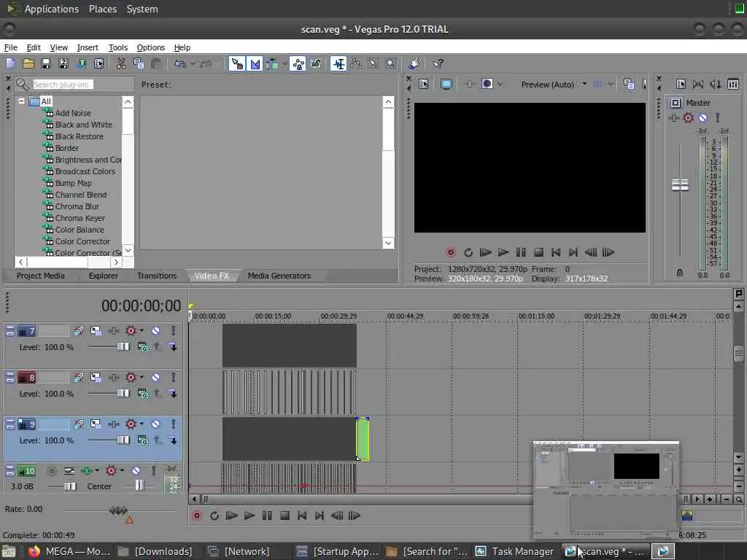
Task: Click the Cut scissors icon
Action: click(x=122, y=63)
